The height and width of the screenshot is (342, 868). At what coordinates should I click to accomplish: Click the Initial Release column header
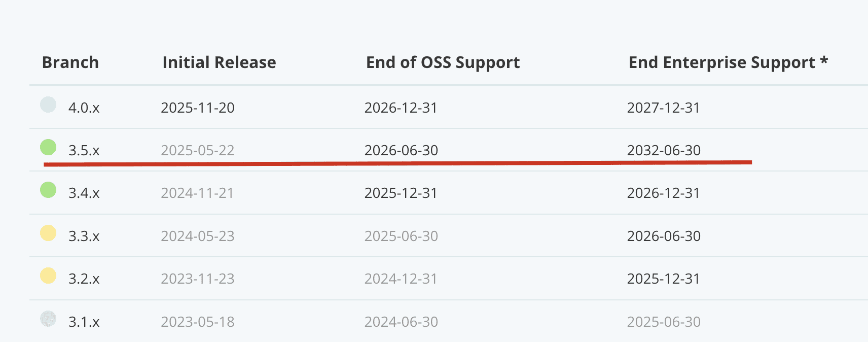pyautogui.click(x=219, y=62)
